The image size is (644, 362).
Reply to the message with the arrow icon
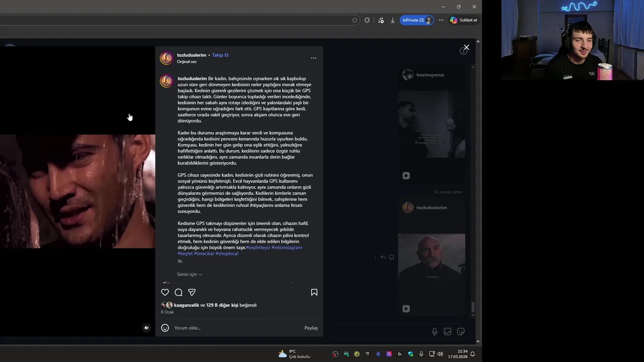(383, 257)
